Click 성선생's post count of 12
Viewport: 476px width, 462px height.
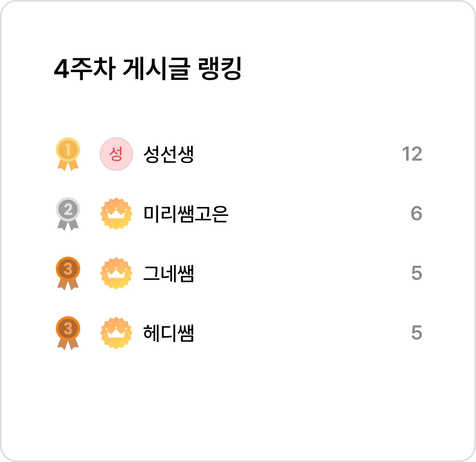pyautogui.click(x=412, y=154)
